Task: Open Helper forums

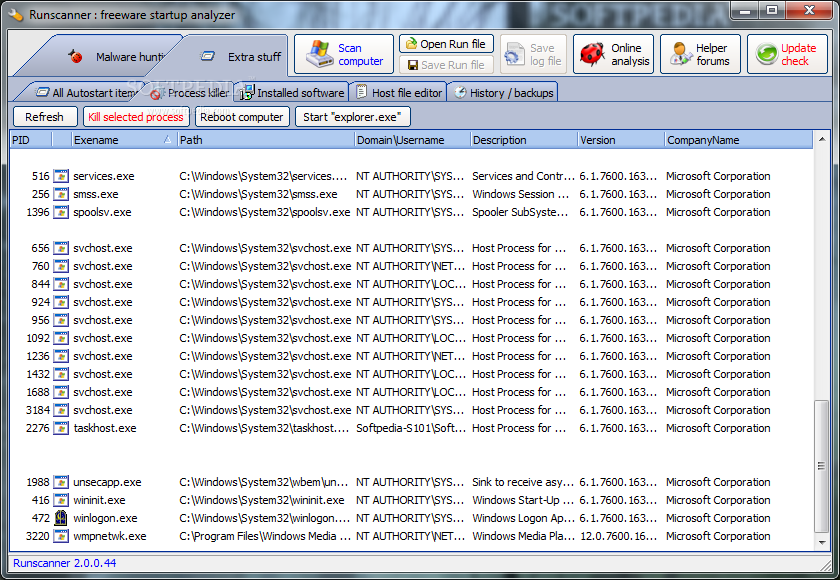Action: click(x=700, y=54)
